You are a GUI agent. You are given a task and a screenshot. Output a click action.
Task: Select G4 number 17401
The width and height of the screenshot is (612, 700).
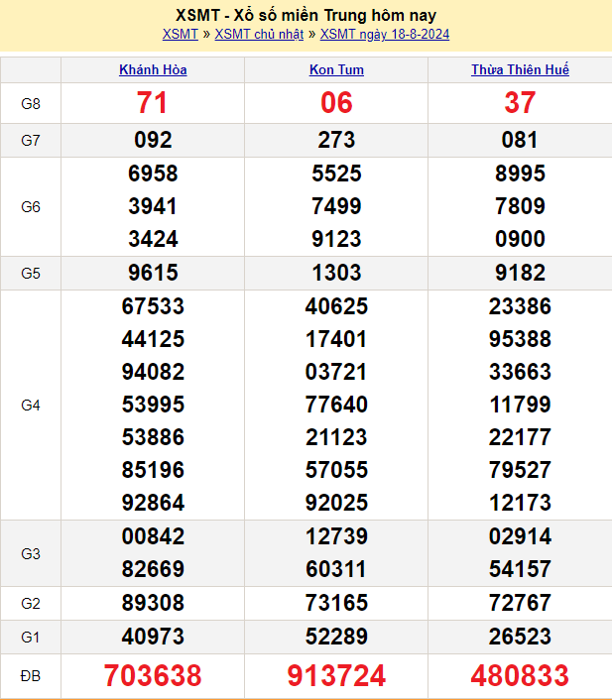[x=336, y=339]
